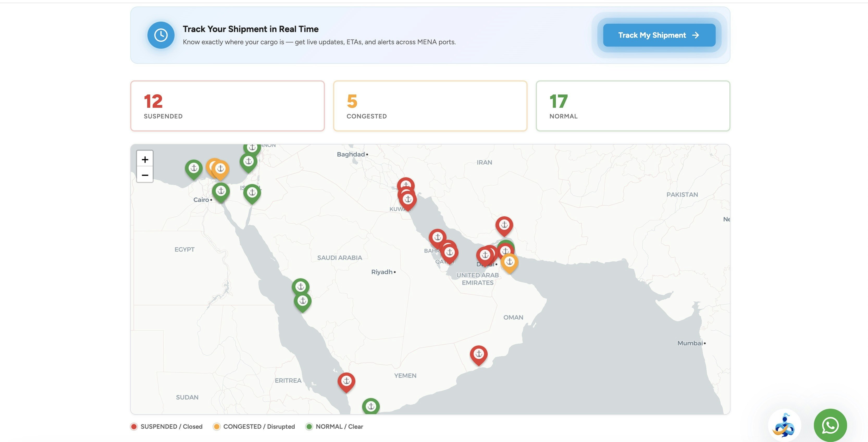The image size is (868, 442).
Task: Click the green marker at bottom near Yemen coast
Action: (371, 406)
